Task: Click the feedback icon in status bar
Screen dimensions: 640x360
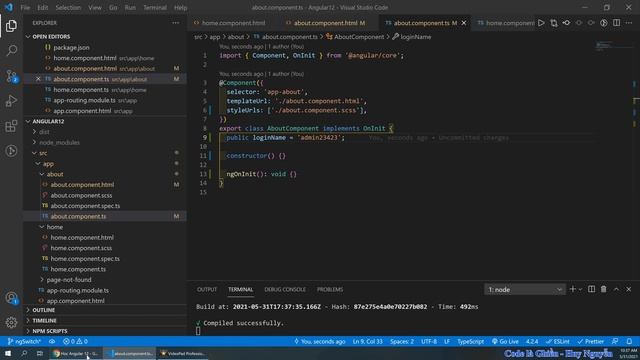Action: [615, 342]
